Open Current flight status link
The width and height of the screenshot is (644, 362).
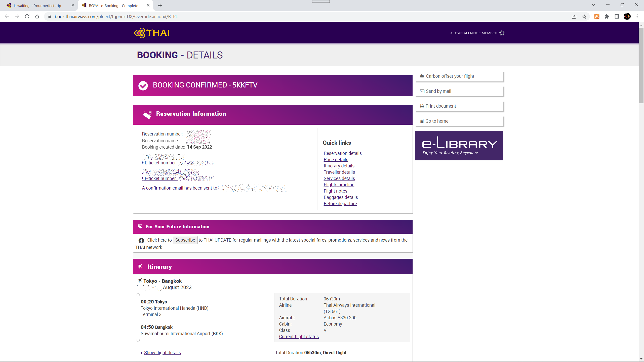point(299,336)
